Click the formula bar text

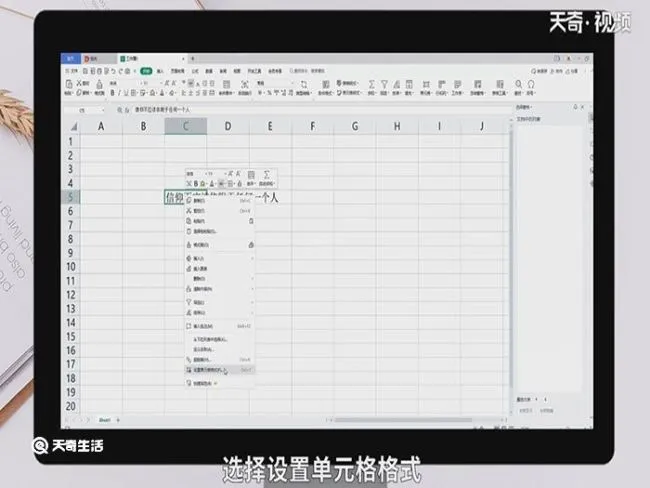pos(162,110)
